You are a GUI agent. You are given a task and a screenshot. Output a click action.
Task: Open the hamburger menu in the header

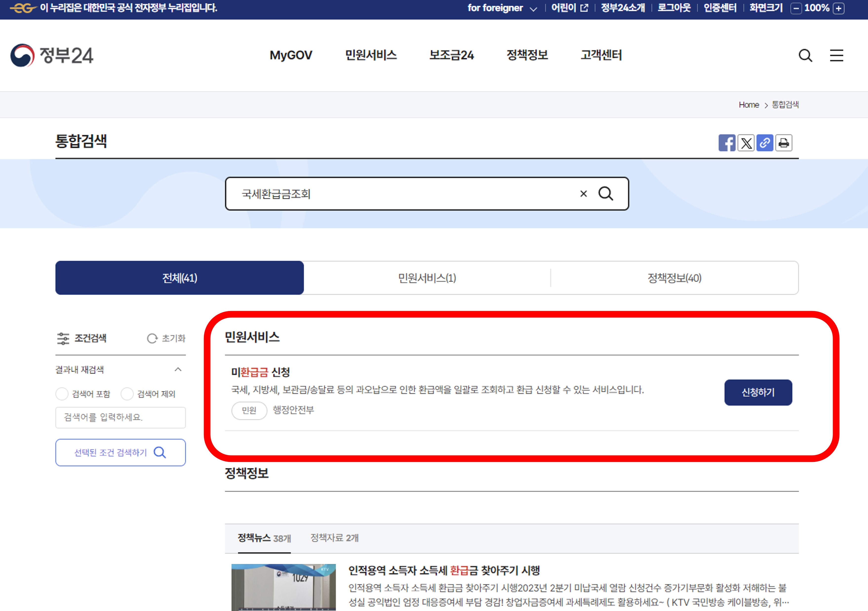837,56
